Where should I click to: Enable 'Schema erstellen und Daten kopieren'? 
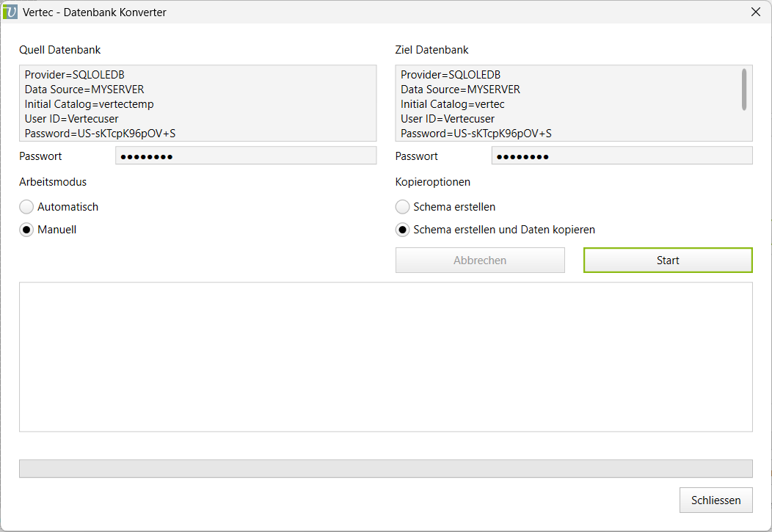coord(402,230)
